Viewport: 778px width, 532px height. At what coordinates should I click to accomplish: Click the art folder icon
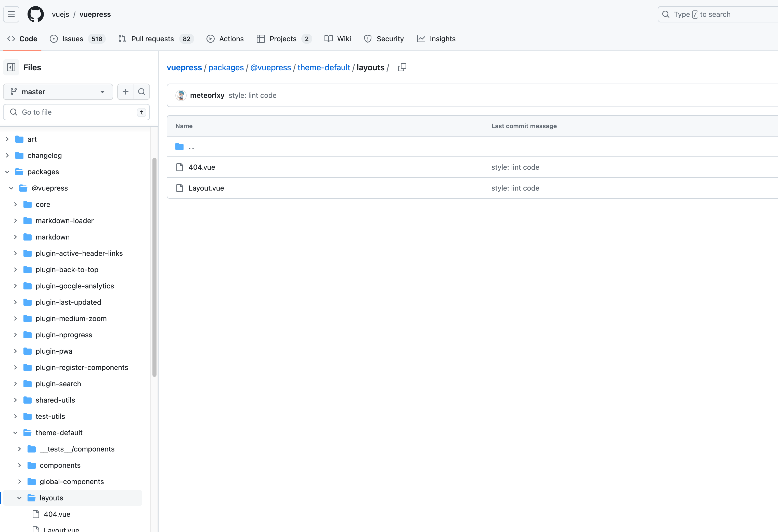coord(19,139)
